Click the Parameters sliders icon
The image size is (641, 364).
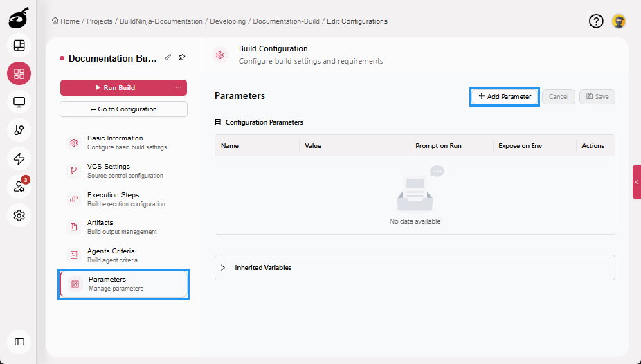75,284
